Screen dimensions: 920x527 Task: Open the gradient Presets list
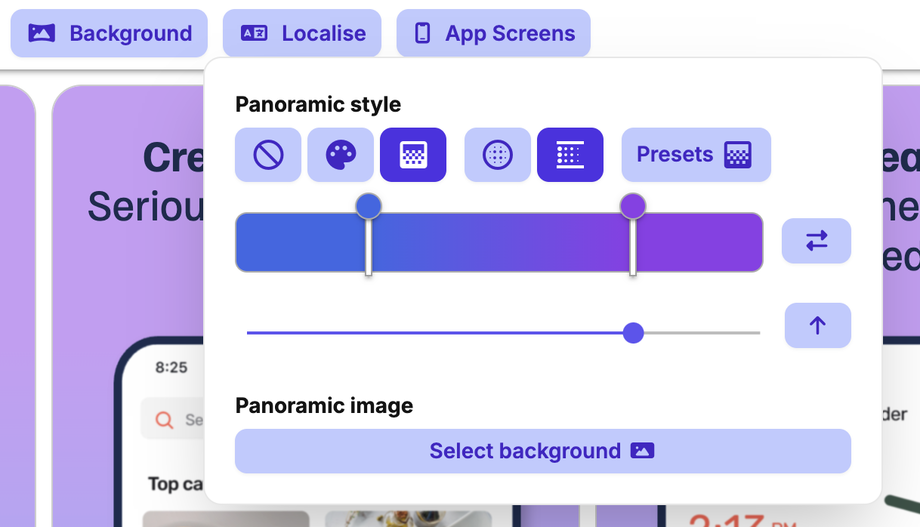pos(696,155)
